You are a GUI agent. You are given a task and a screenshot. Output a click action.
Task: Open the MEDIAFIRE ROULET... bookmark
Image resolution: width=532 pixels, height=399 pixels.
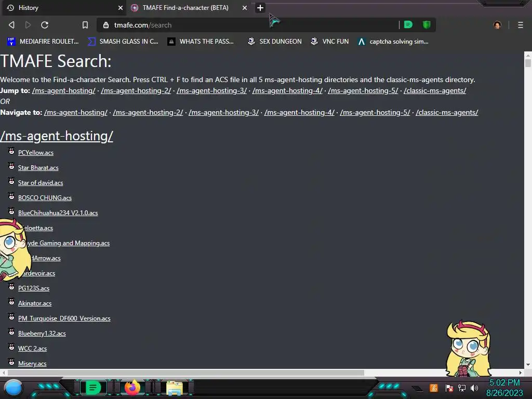pyautogui.click(x=43, y=42)
